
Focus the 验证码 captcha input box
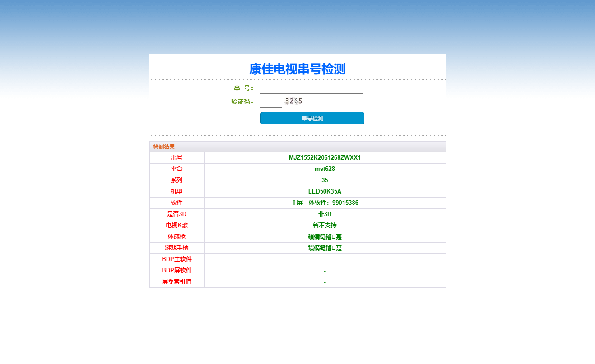pos(271,103)
